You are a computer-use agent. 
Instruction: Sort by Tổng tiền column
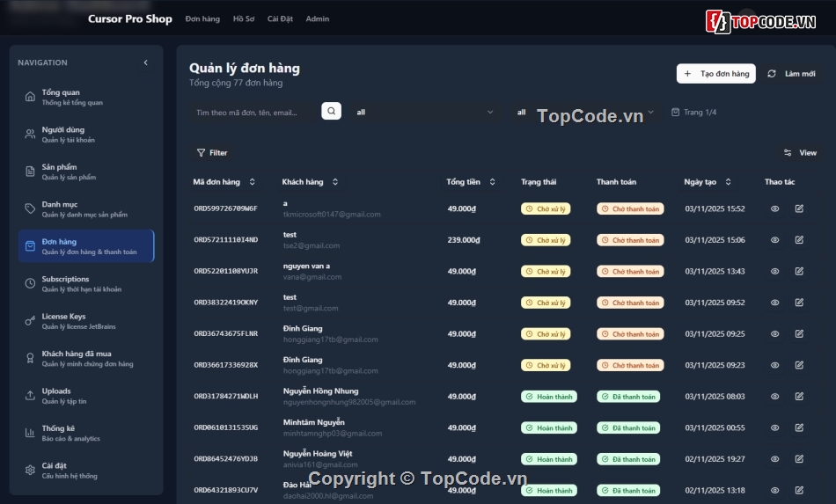(x=471, y=182)
